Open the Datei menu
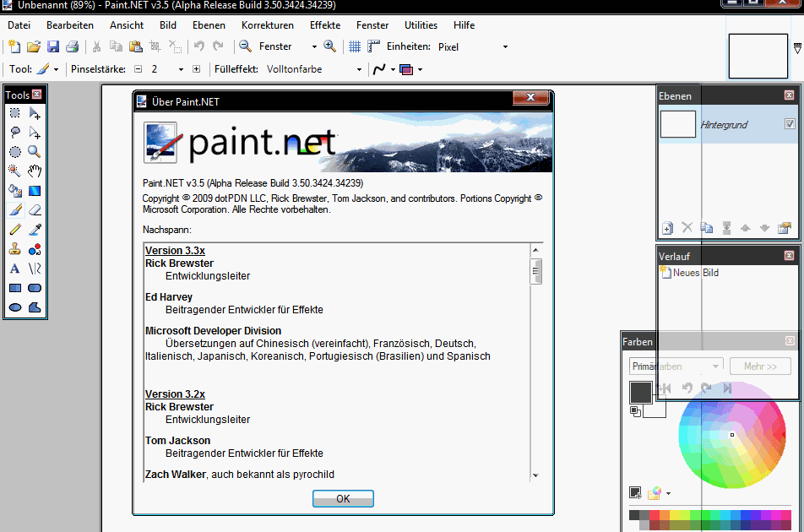Image resolution: width=804 pixels, height=532 pixels. pos(19,25)
